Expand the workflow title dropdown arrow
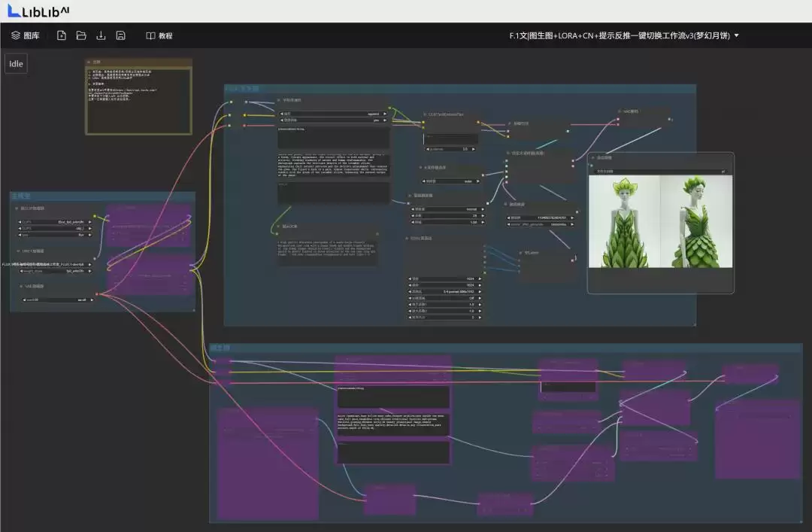Screen dimensions: 812x532 736,35
